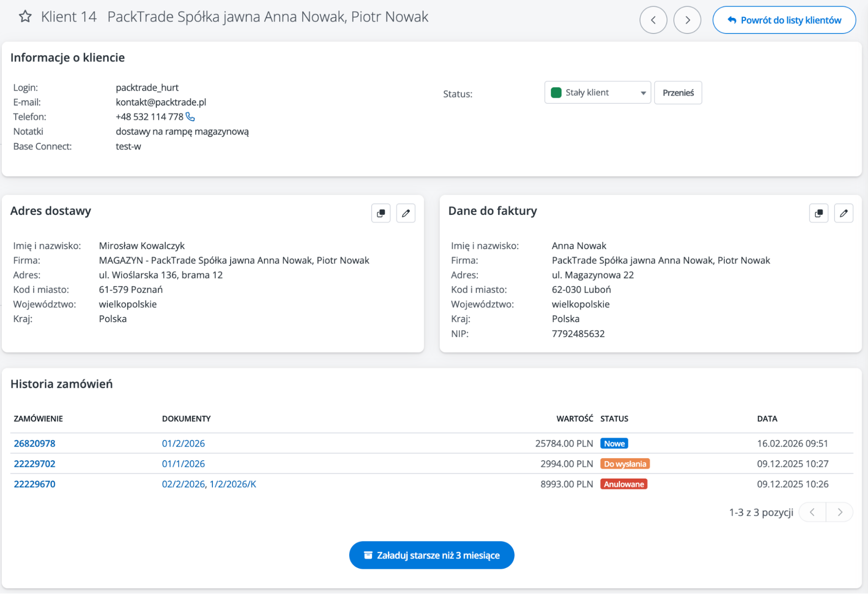Open order 22229702
The width and height of the screenshot is (868, 594).
35,464
